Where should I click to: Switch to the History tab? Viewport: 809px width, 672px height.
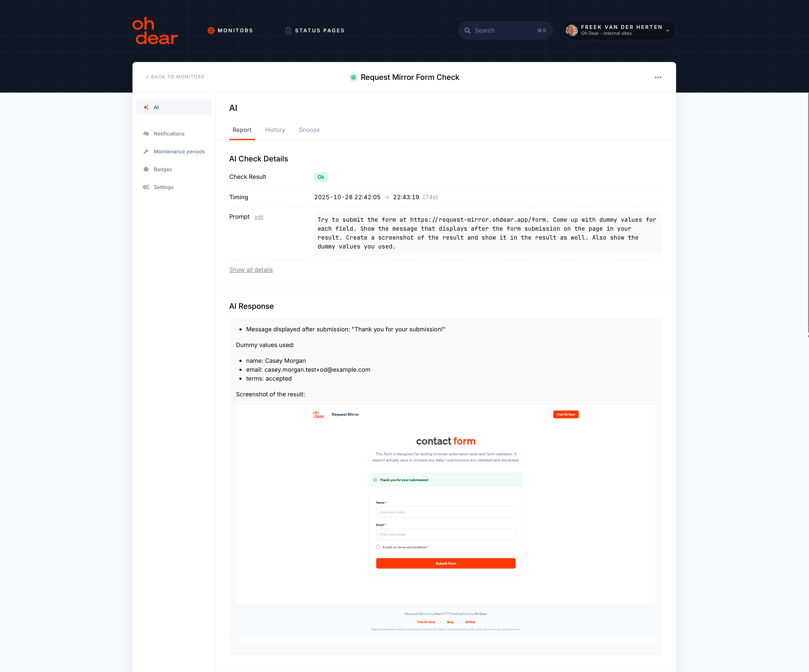pyautogui.click(x=275, y=130)
